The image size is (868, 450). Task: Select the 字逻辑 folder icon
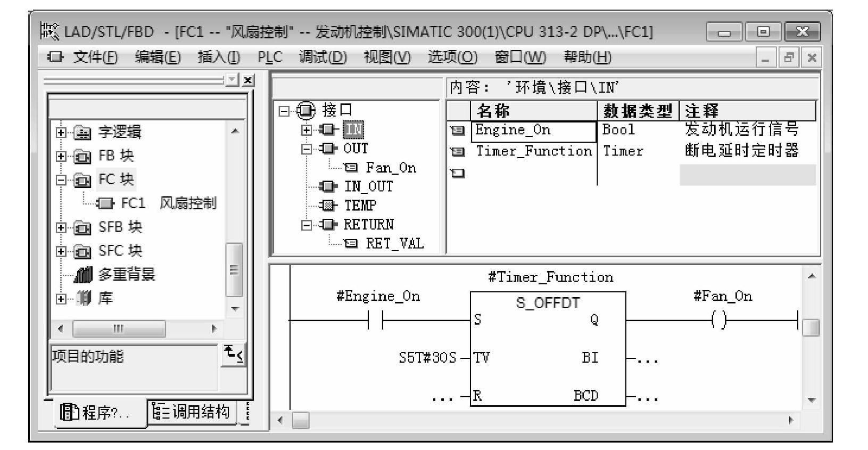82,132
